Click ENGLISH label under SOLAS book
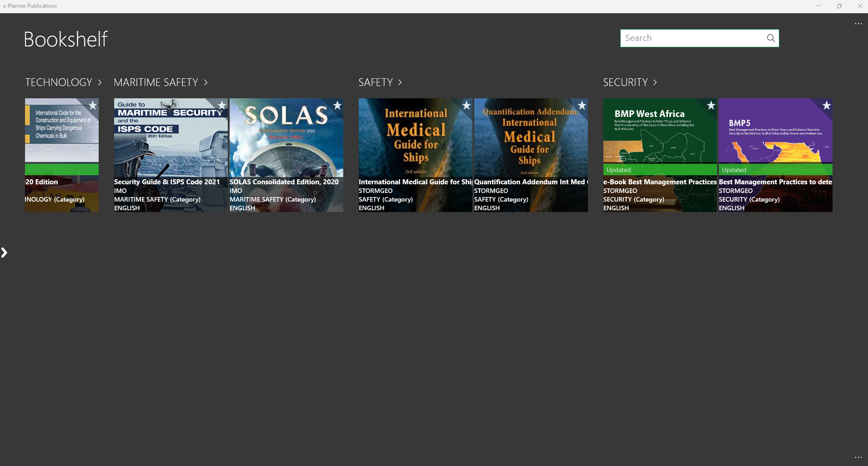The height and width of the screenshot is (466, 868). click(x=242, y=208)
